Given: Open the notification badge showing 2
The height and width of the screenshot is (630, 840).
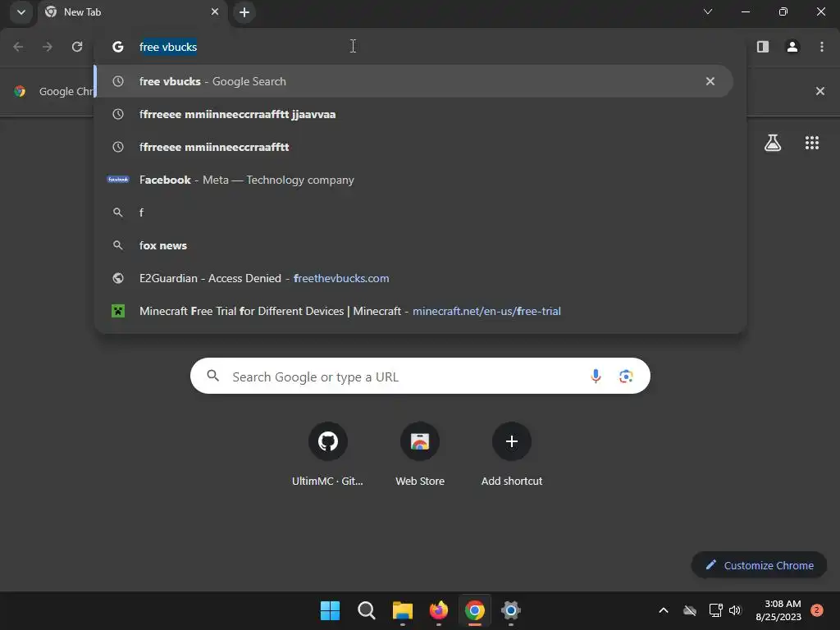Looking at the screenshot, I should pyautogui.click(x=817, y=610).
